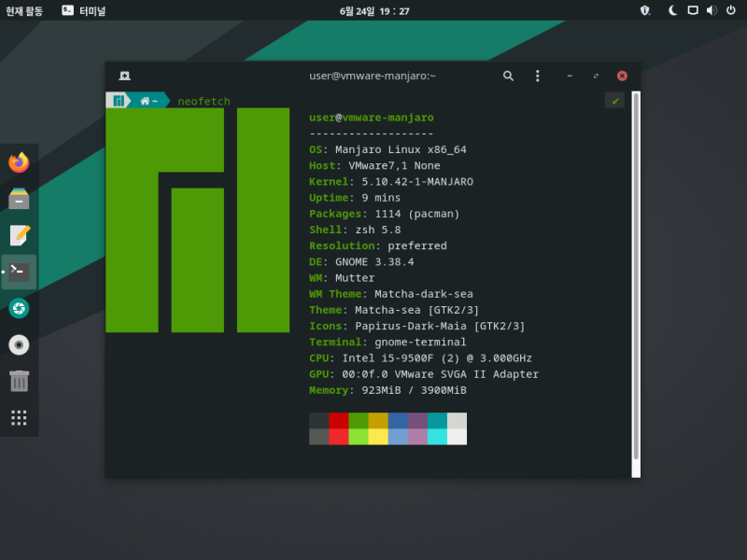This screenshot has height=560, width=747.
Task: Click the bright cyan palette block
Action: point(437,437)
